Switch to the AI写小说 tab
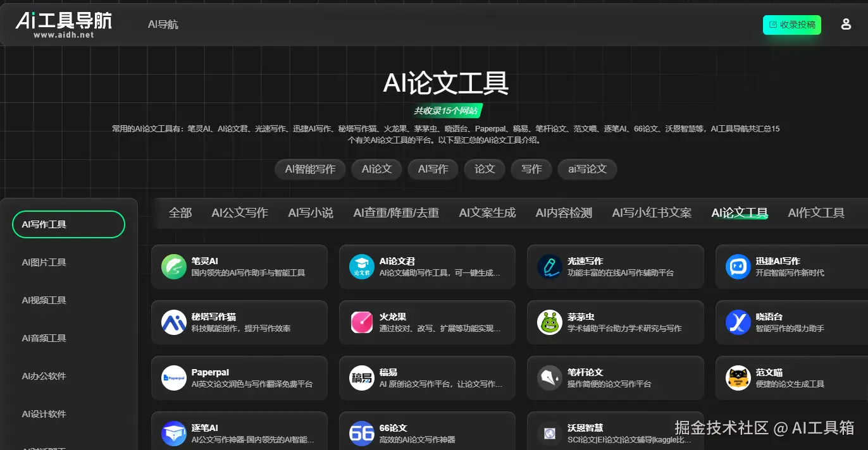 click(x=311, y=213)
